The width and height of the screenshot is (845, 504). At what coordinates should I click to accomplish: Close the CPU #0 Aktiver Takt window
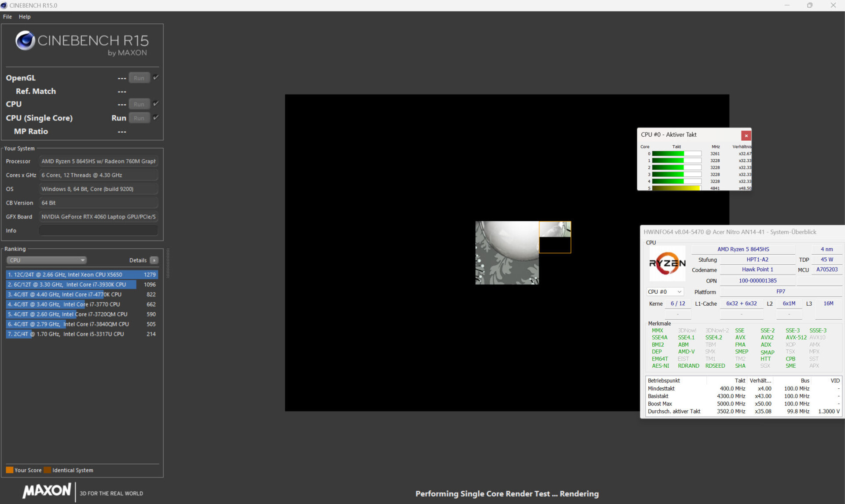pyautogui.click(x=746, y=135)
